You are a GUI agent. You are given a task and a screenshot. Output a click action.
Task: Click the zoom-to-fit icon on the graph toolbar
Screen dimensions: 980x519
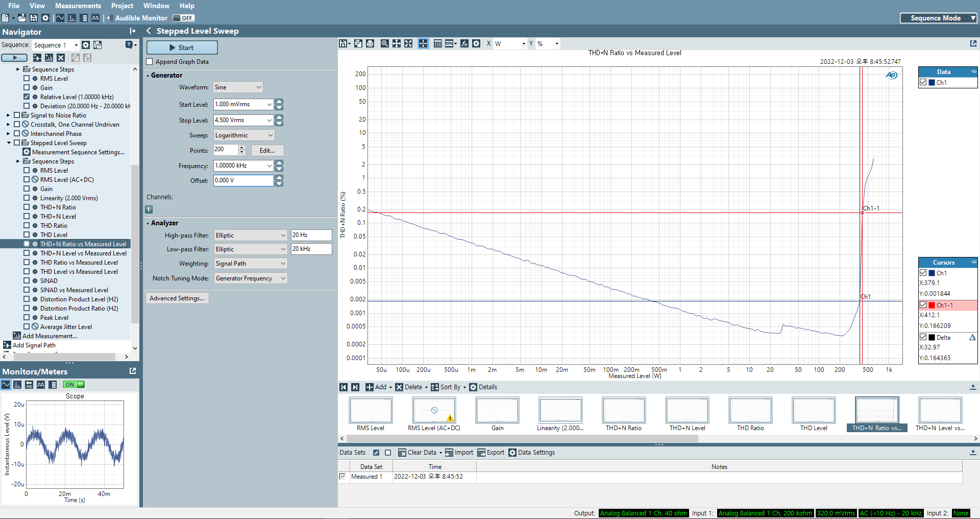coord(408,43)
